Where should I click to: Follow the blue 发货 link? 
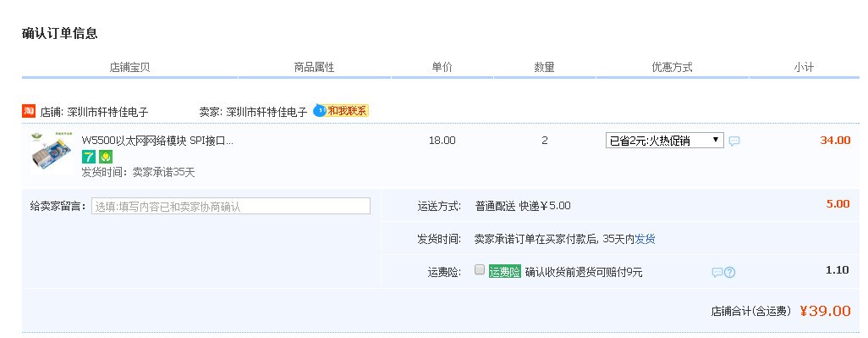[645, 240]
